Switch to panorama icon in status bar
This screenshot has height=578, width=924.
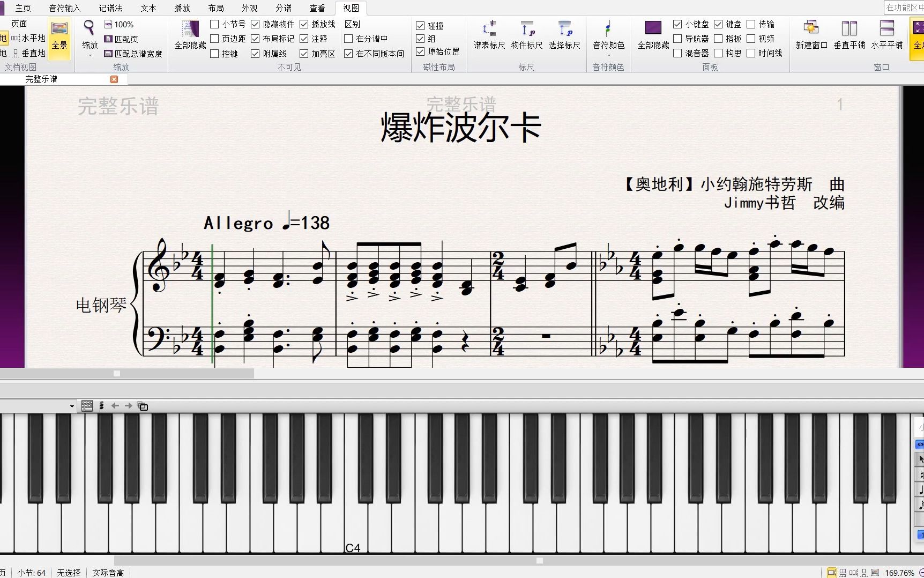(x=875, y=573)
